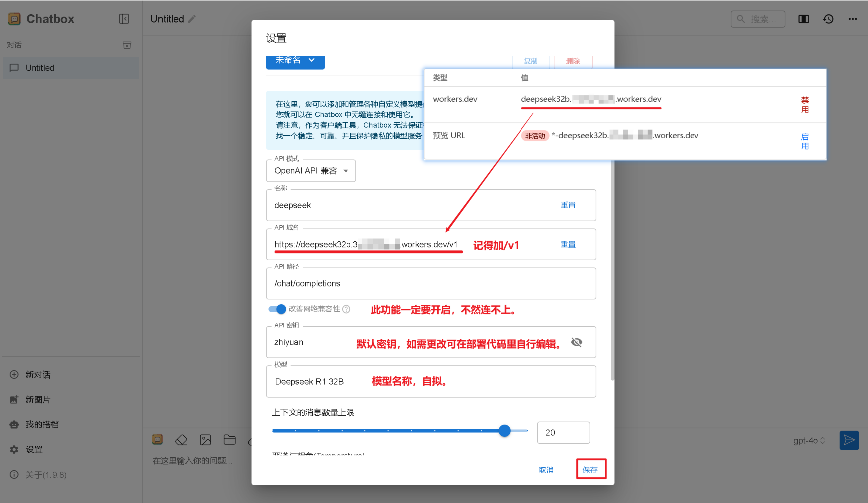Click the pencil icon beside the Untitled title
Image resolution: width=868 pixels, height=503 pixels.
[192, 19]
